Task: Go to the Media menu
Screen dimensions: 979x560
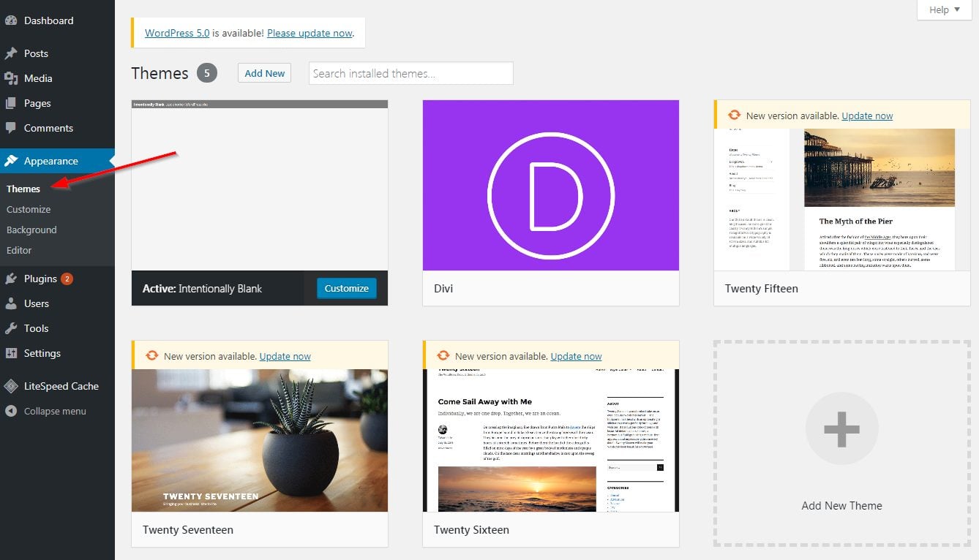Action: 57,78
